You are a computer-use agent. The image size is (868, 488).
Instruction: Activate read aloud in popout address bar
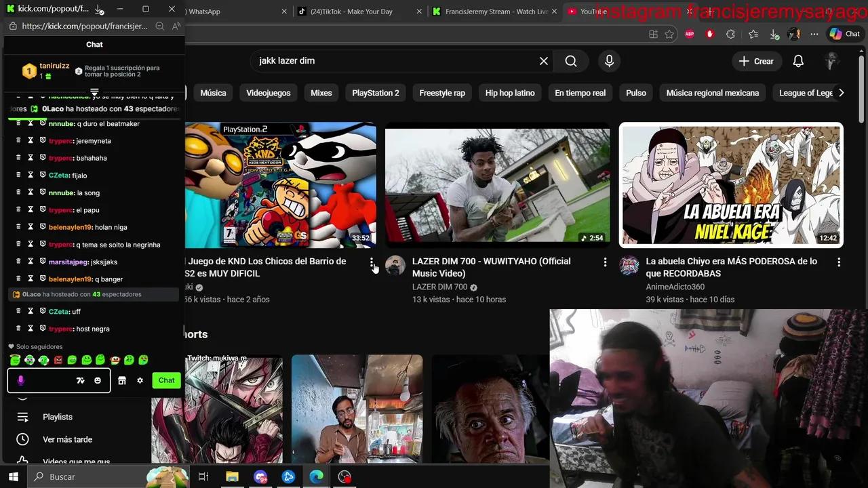176,26
